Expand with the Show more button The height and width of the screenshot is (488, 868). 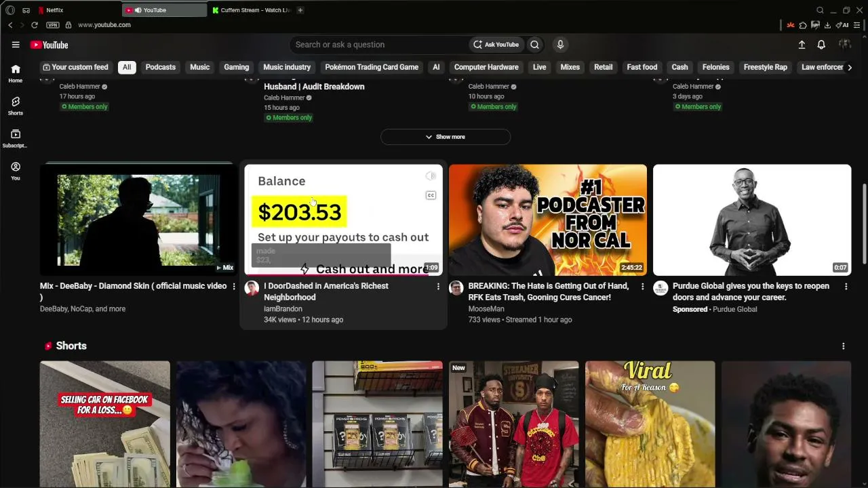(x=446, y=137)
